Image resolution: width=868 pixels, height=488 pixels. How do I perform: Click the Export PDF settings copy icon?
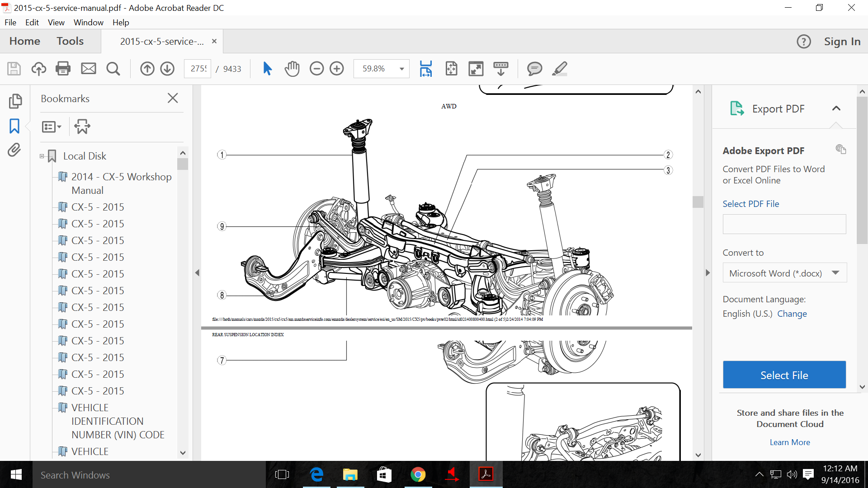841,149
